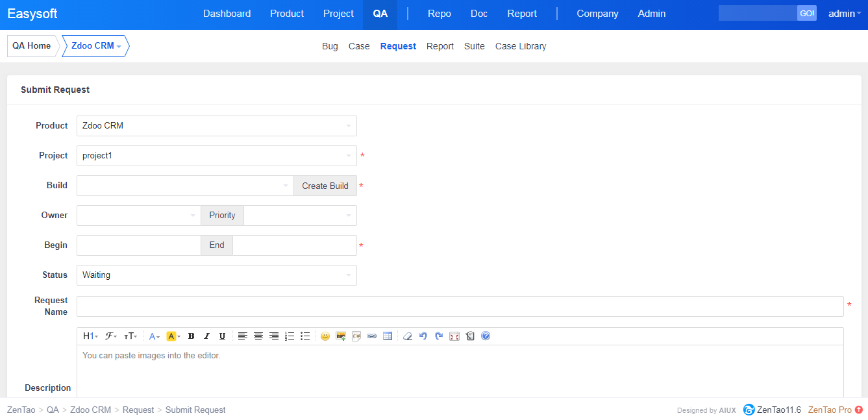Open the Owner dropdown

[x=139, y=216]
